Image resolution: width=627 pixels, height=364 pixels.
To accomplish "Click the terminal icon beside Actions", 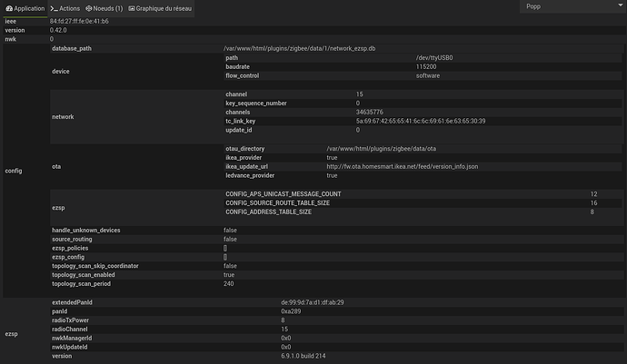I will (55, 8).
